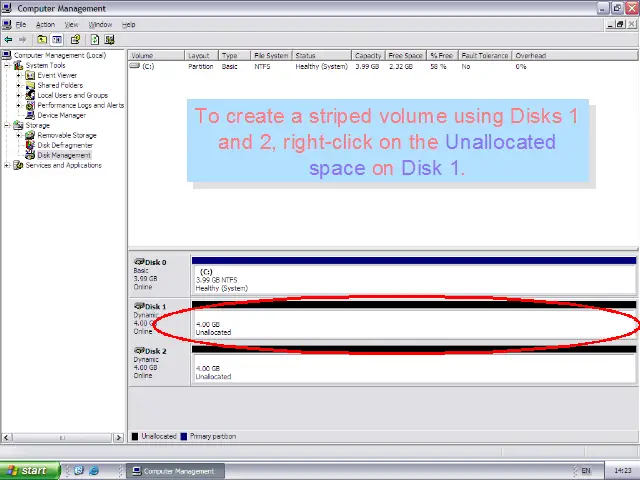Click the Services and Applications icon
The height and width of the screenshot is (480, 640).
click(18, 165)
